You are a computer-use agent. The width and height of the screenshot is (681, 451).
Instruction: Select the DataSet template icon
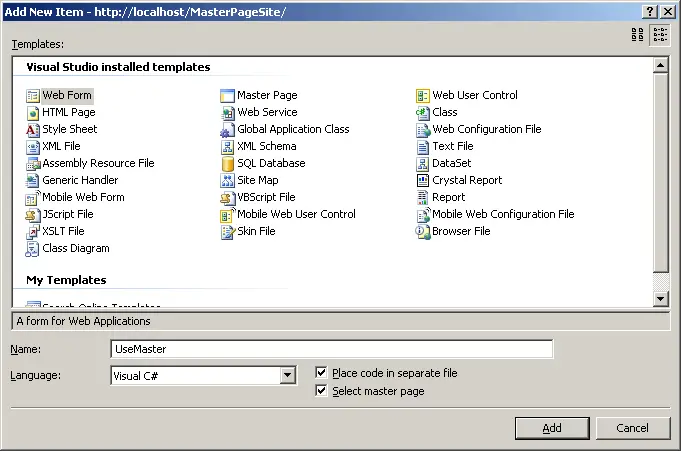coord(423,163)
